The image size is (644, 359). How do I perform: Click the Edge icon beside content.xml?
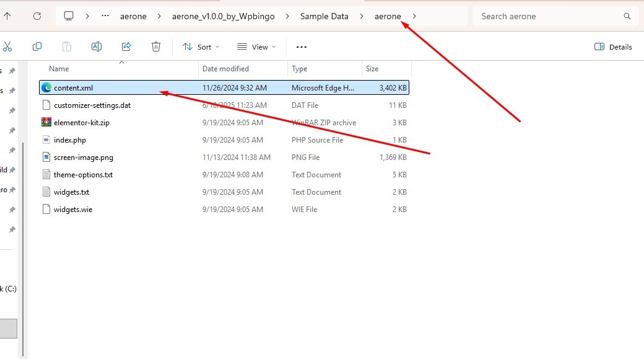coord(46,87)
